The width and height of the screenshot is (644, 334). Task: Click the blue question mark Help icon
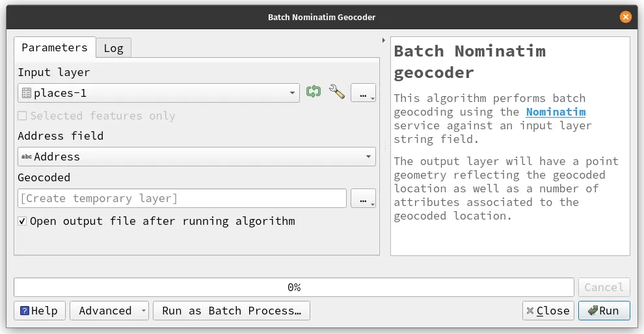tap(25, 311)
